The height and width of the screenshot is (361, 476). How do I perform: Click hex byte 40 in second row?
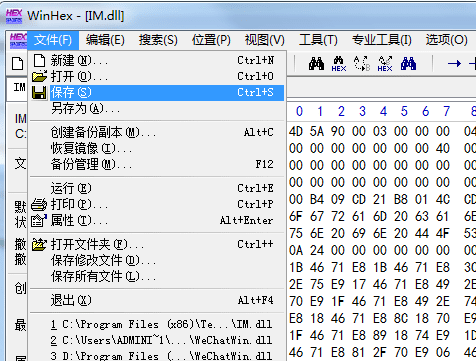point(443,148)
